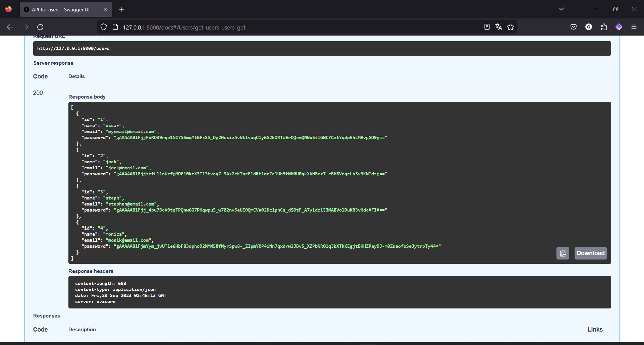
Task: Open a new browser tab
Action: tap(121, 9)
